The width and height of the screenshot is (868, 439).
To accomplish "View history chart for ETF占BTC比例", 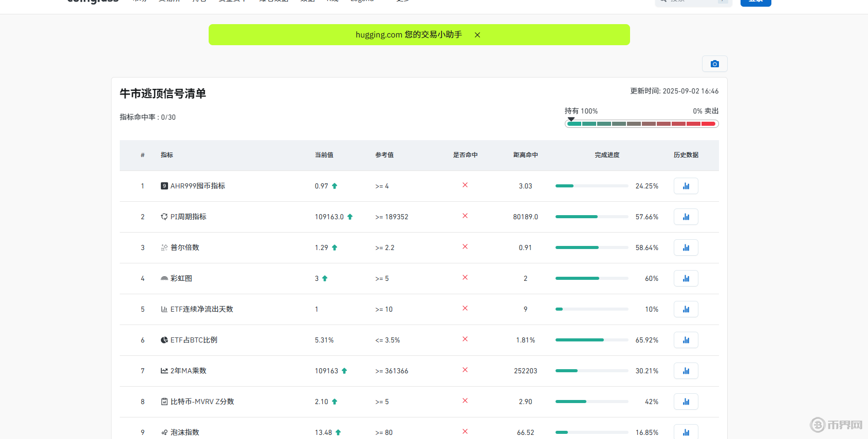I will (686, 340).
